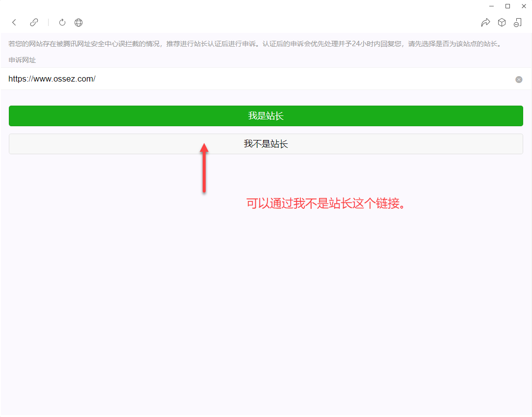Viewport: 532px width, 417px height.
Task: Click the cube icon in the top-right toolbar
Action: (x=502, y=23)
